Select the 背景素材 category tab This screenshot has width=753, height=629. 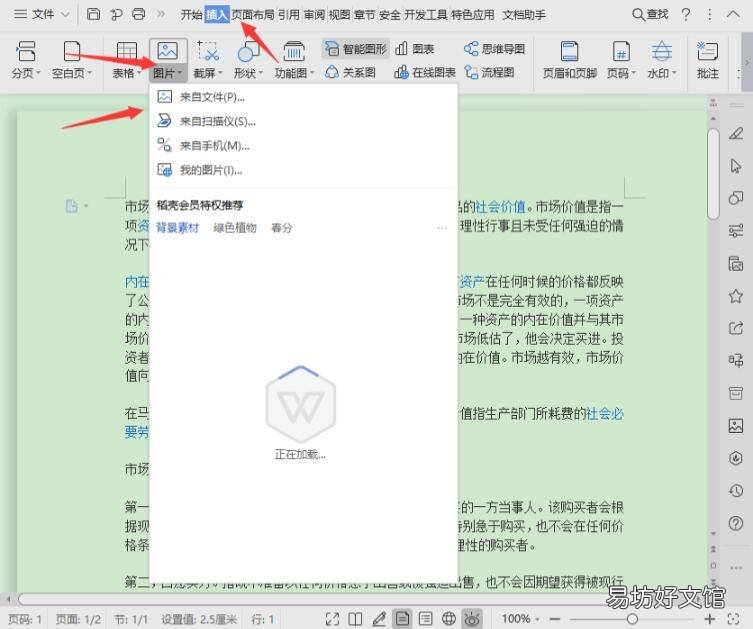(x=177, y=228)
